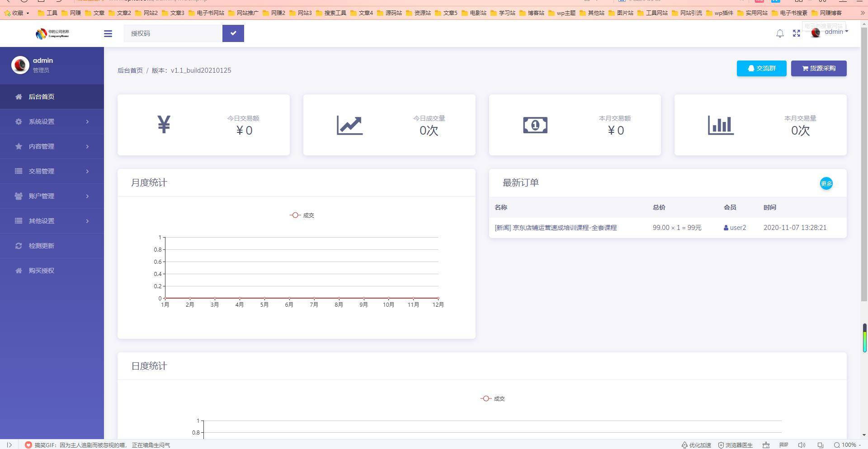Image resolution: width=868 pixels, height=449 pixels.
Task: Click the order time 2020-11-07 13:28:21
Action: pyautogui.click(x=795, y=228)
